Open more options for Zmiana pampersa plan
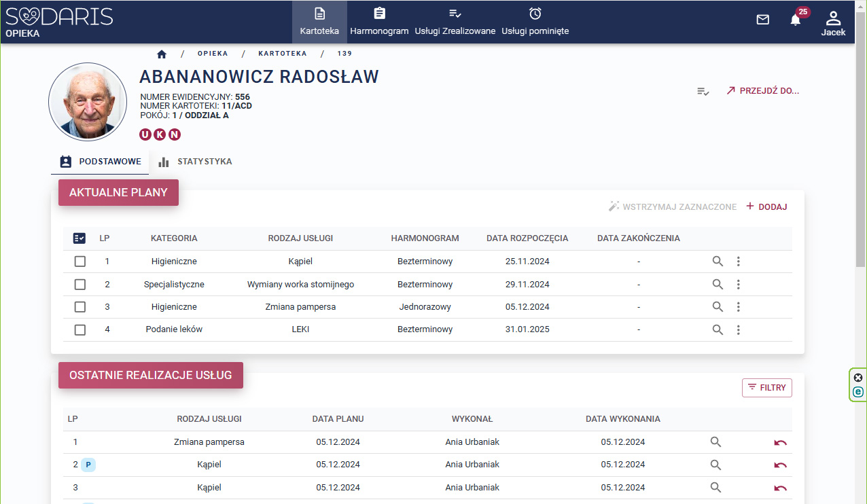The image size is (867, 504). pos(739,307)
